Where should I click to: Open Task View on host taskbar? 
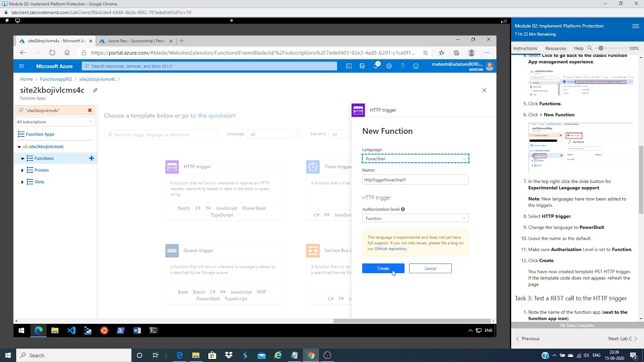click(155, 355)
